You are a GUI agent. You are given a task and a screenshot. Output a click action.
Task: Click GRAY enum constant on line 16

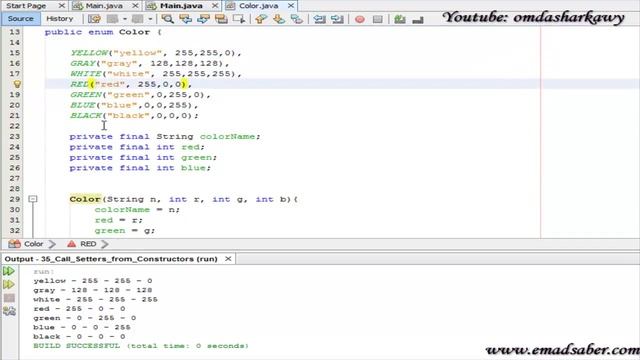click(x=82, y=63)
